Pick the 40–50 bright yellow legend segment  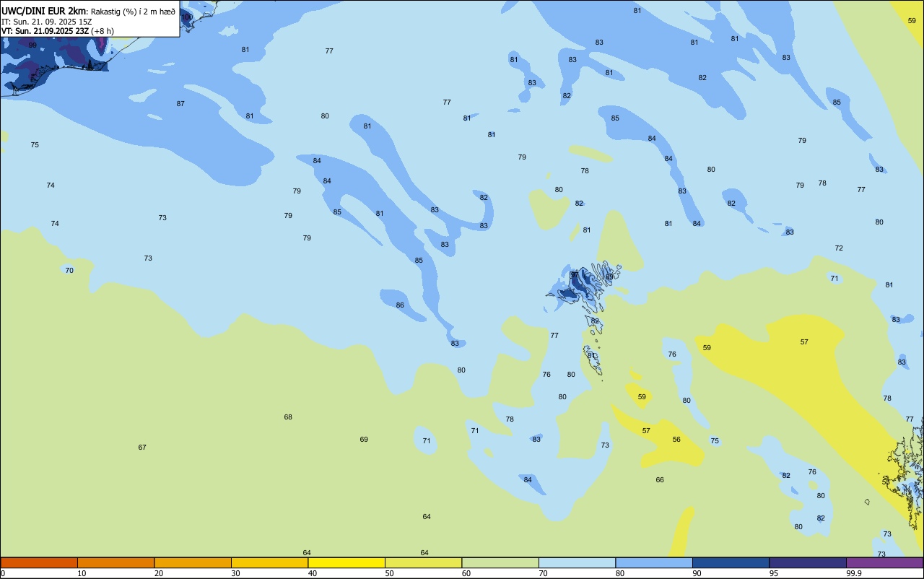point(346,562)
